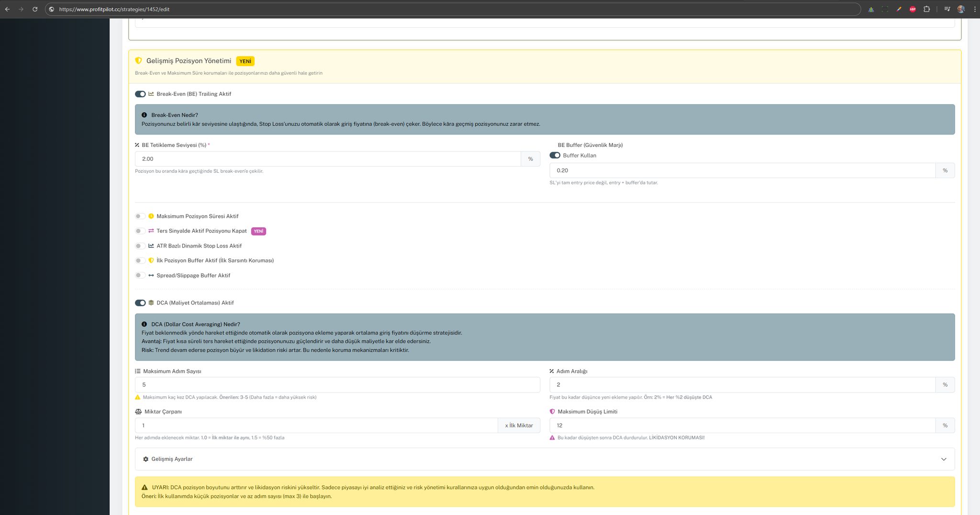Viewport: 980px width, 515px height.
Task: Click the BE Tetikleme Seviyesi input field
Action: 328,159
